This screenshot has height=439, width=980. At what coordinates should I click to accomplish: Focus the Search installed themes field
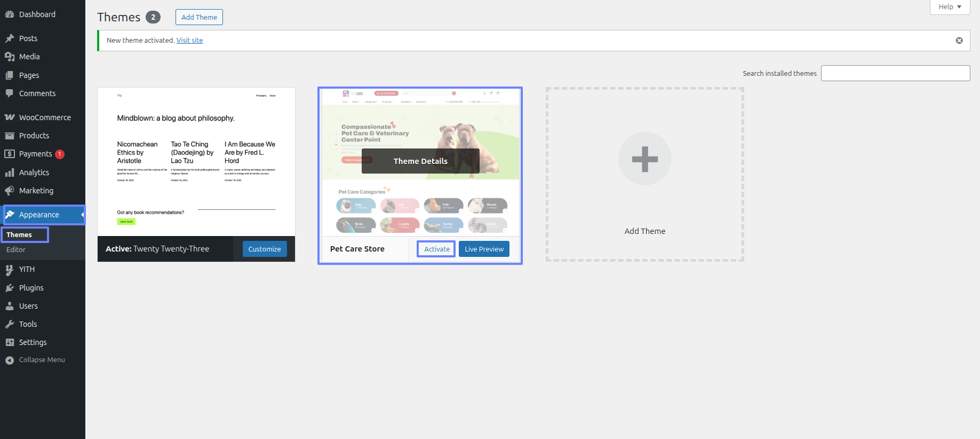pos(895,73)
